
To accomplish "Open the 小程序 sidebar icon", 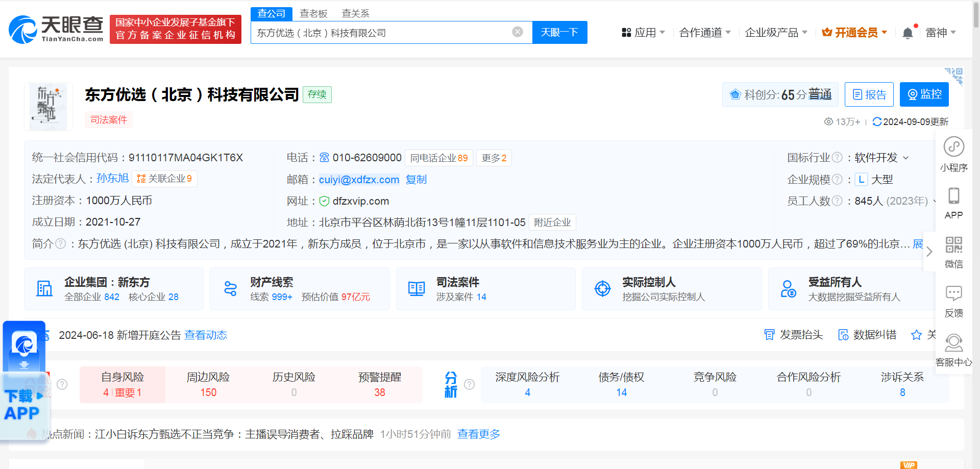I will point(954,154).
